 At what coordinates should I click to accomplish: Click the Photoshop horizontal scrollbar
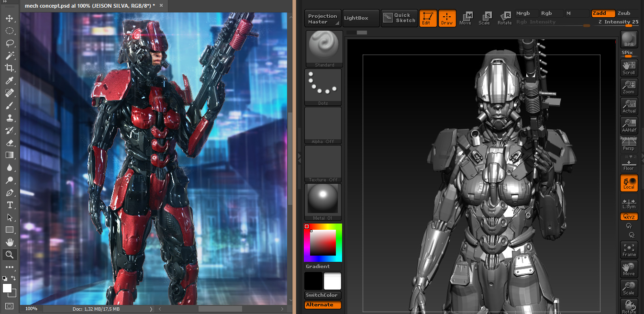pos(220,309)
